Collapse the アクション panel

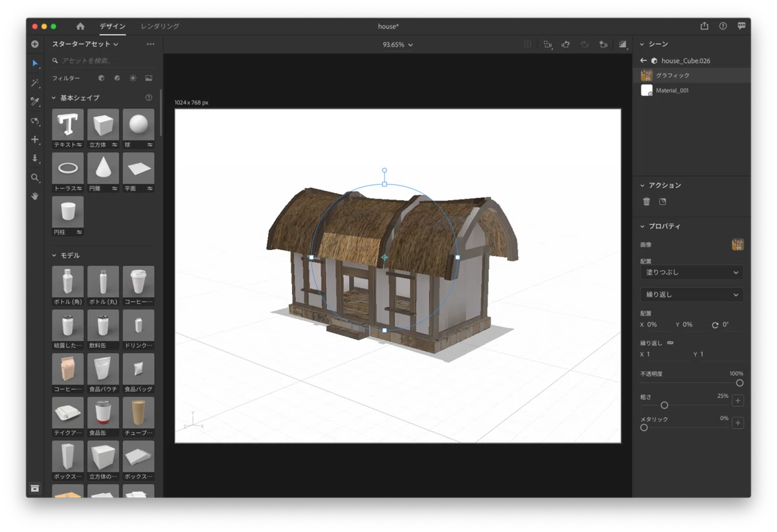642,185
